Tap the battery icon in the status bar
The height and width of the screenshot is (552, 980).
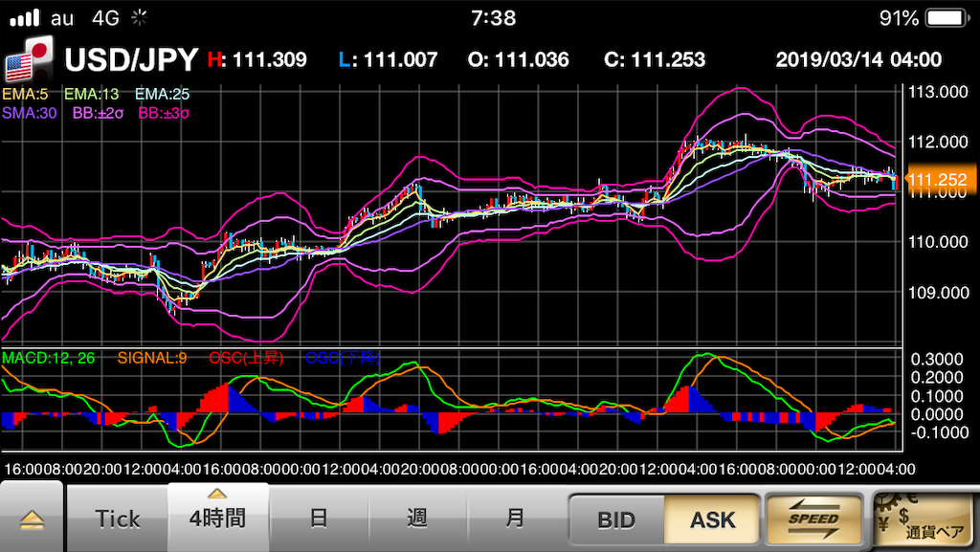[947, 17]
